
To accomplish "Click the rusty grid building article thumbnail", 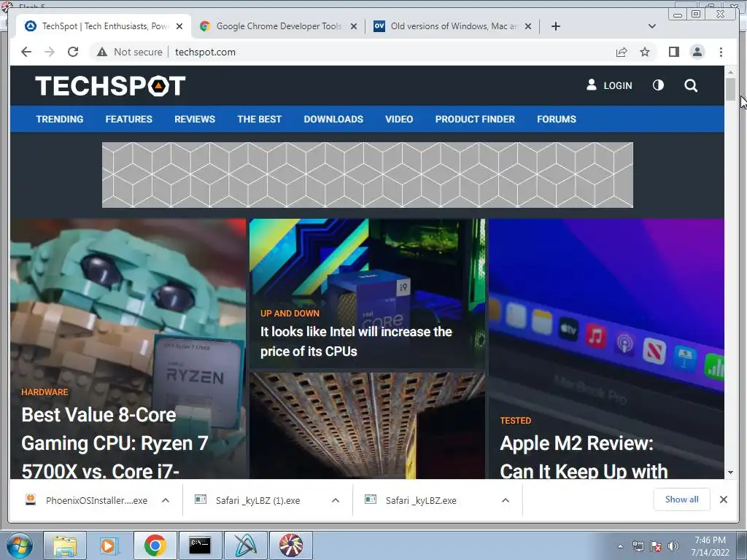I will click(368, 426).
